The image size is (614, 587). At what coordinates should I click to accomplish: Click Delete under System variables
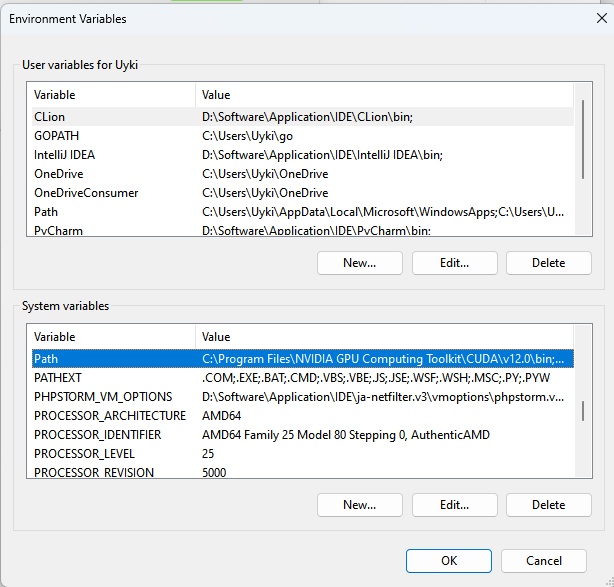pos(549,505)
